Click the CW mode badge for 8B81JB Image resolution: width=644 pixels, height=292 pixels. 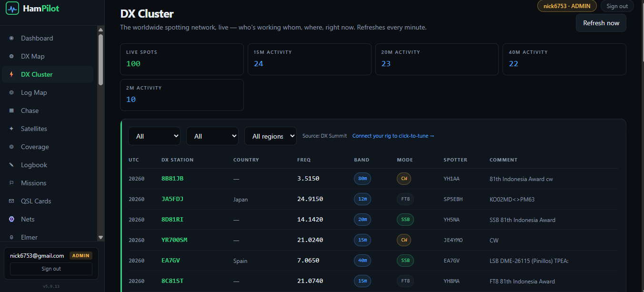point(404,179)
